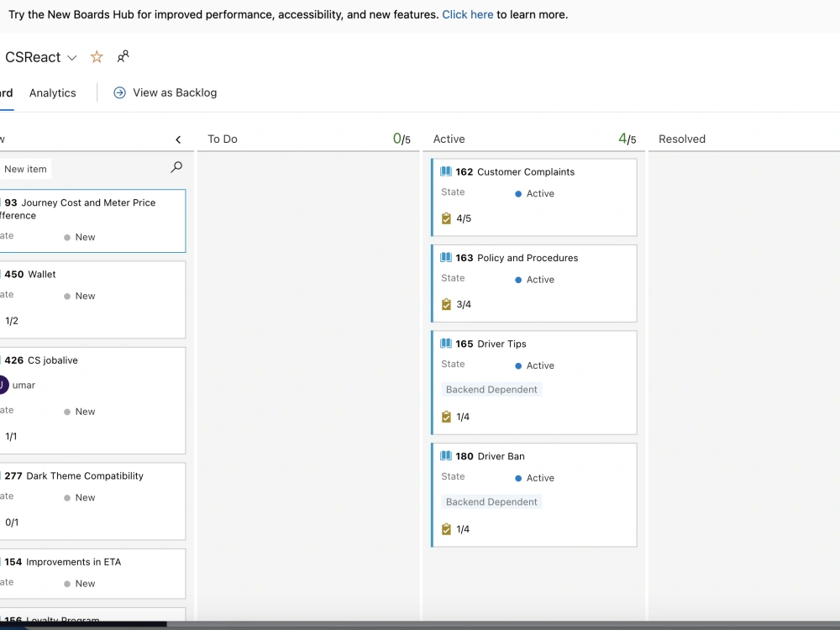840x630 pixels.
Task: Expand the 3/4 task checklist on Policy and Procedures
Action: click(x=456, y=304)
